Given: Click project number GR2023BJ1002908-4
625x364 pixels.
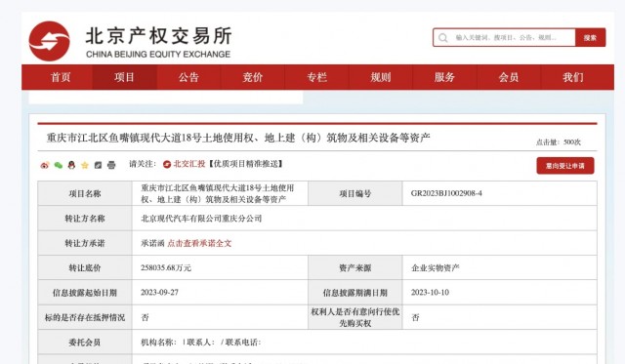Looking at the screenshot, I should coord(446,193).
